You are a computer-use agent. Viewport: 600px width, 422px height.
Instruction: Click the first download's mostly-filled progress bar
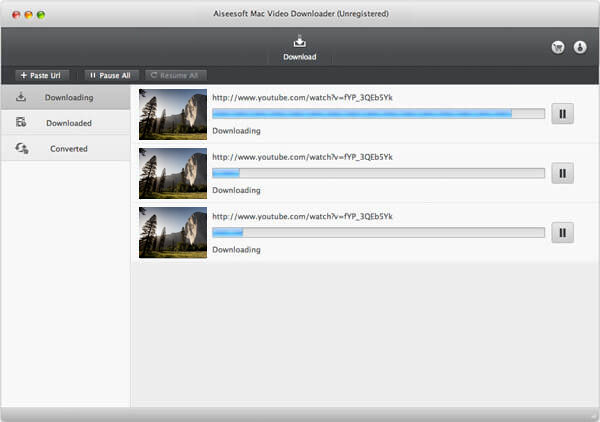point(378,113)
